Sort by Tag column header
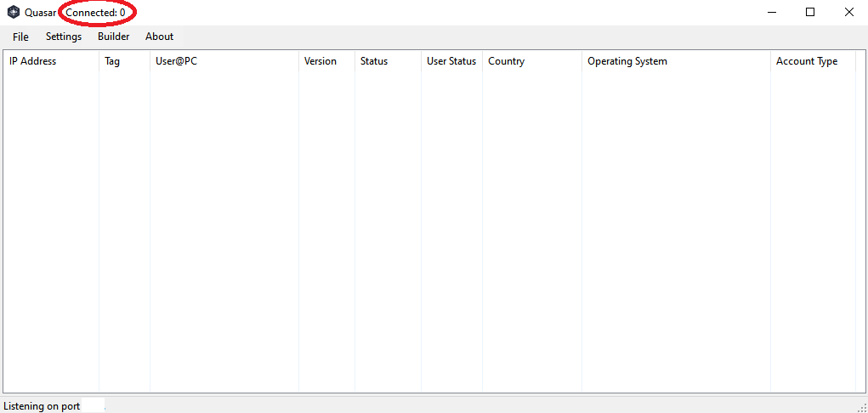This screenshot has height=413, width=868. coord(125,61)
